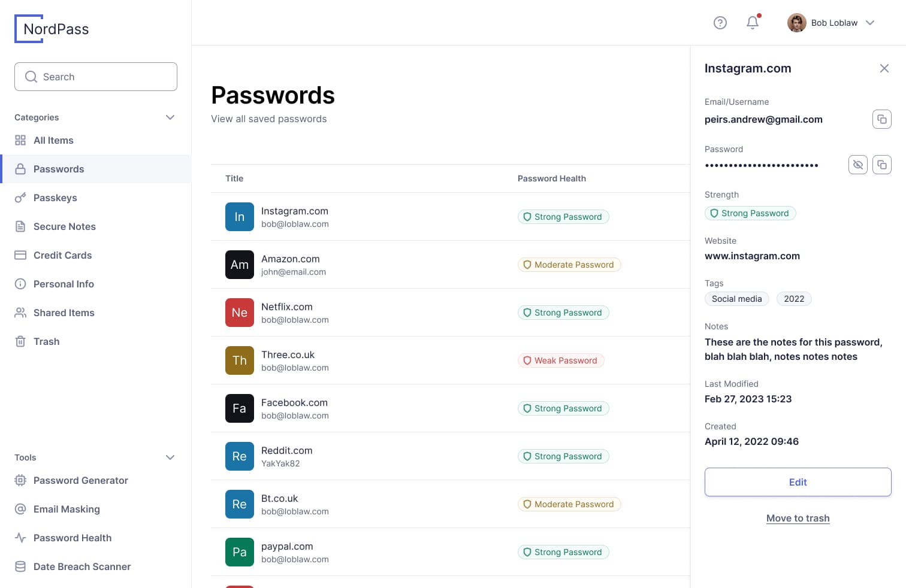Collapse the Categories section
Image resolution: width=906 pixels, height=588 pixels.
point(170,117)
